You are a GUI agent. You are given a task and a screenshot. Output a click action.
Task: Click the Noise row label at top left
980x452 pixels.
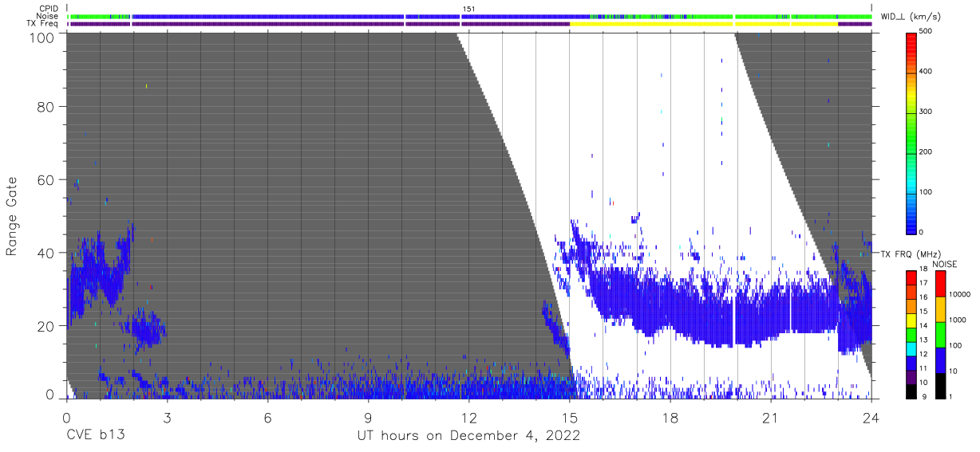tap(47, 16)
